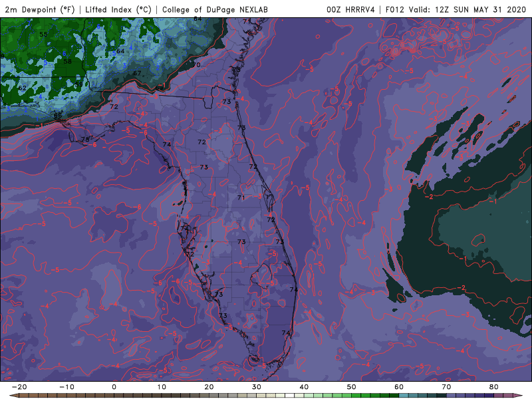Click the 70 label on the color scale

click(446, 387)
